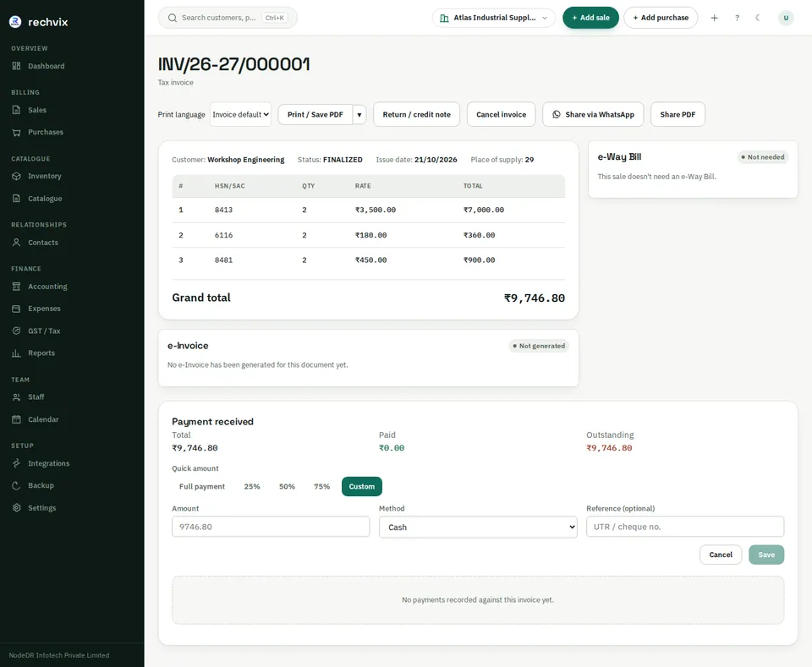Open help via question mark icon
Image resolution: width=812 pixels, height=667 pixels.
[x=737, y=18]
